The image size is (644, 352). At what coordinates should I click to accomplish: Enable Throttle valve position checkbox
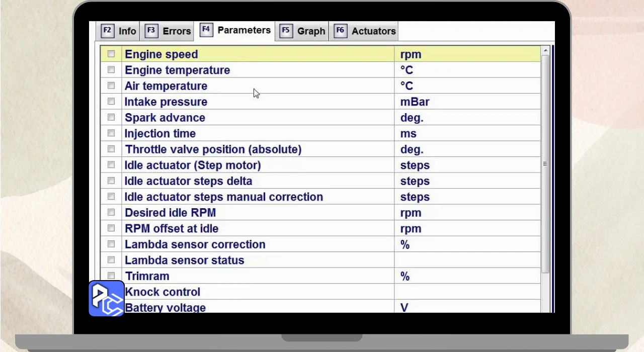(x=111, y=149)
